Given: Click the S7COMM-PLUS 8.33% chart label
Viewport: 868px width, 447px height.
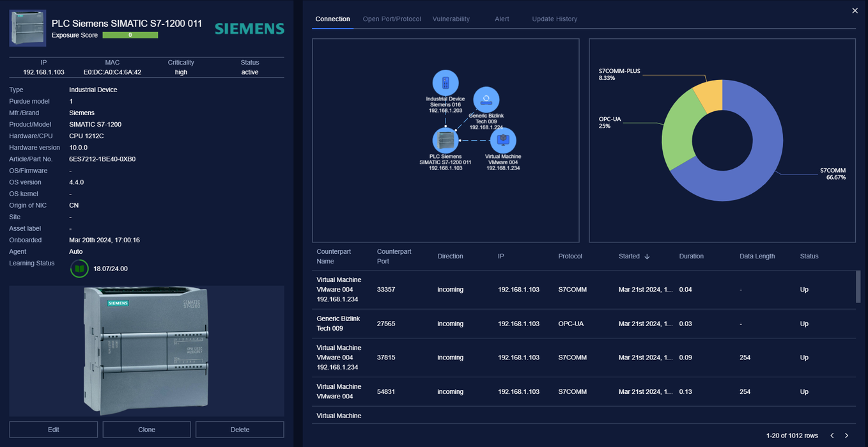Looking at the screenshot, I should tap(619, 74).
